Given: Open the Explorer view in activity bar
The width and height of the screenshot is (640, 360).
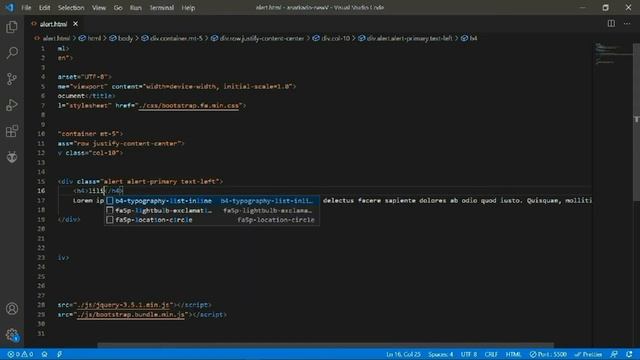Looking at the screenshot, I should pyautogui.click(x=12, y=27).
